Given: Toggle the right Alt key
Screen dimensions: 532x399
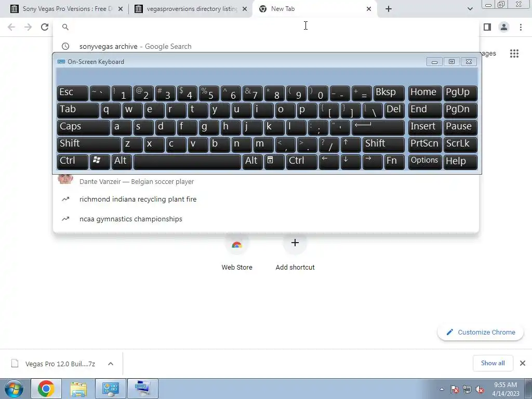Looking at the screenshot, I should [253, 162].
